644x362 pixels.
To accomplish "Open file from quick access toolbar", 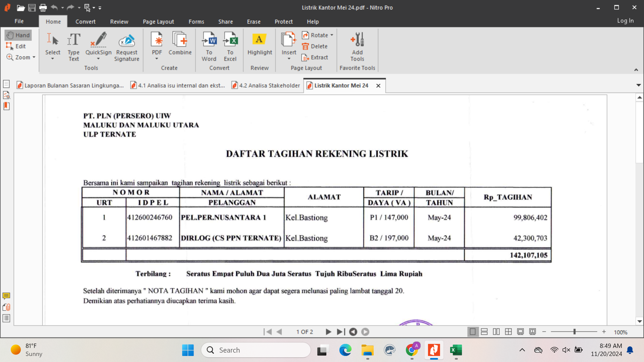I will 21,7.
